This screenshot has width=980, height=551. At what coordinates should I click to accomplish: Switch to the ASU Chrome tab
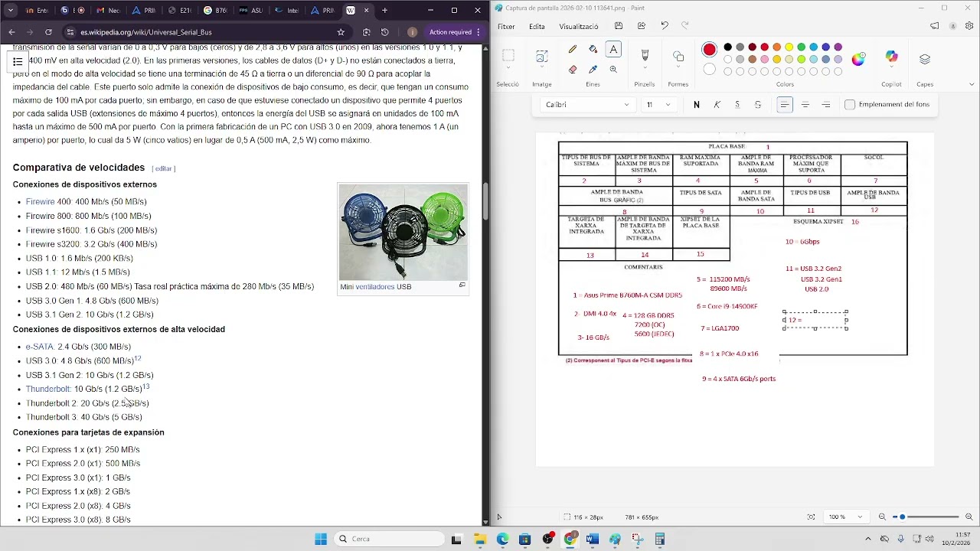[250, 11]
